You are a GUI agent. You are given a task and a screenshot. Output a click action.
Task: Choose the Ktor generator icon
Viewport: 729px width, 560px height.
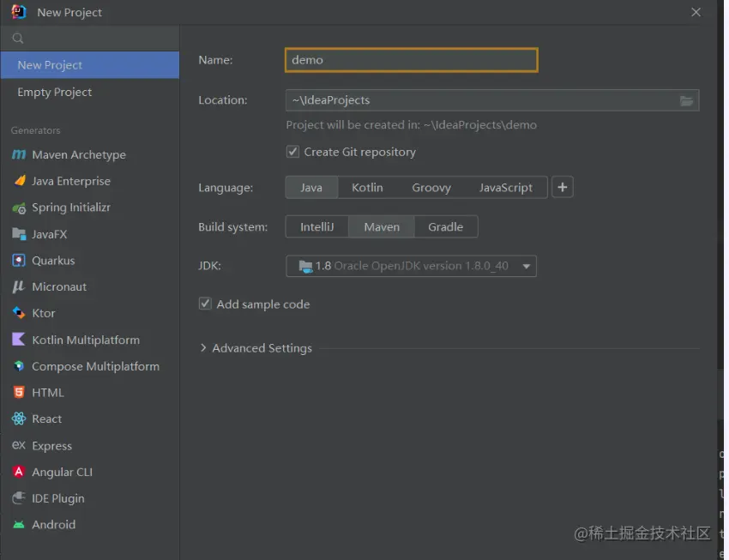coord(18,313)
